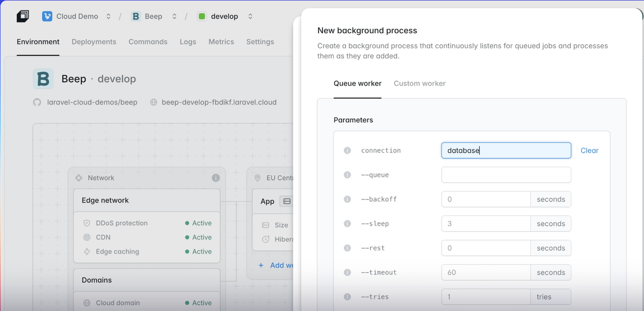Click the info icon in Network header

pyautogui.click(x=216, y=177)
